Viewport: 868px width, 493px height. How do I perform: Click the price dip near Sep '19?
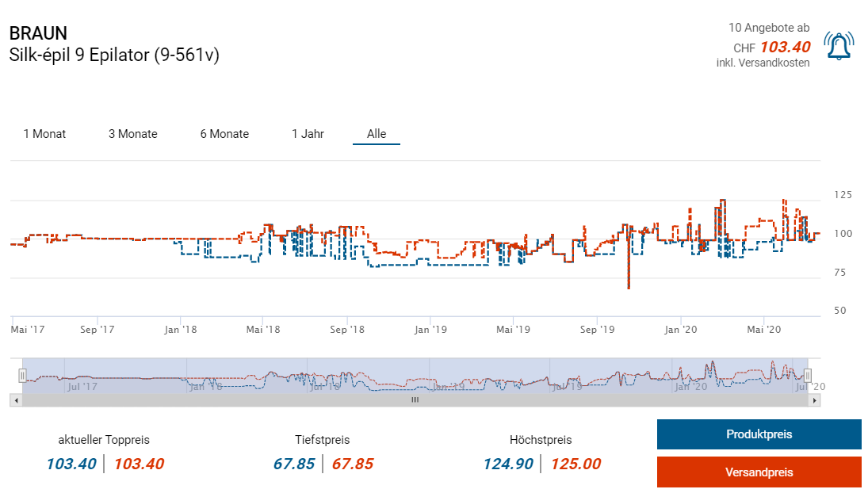629,285
